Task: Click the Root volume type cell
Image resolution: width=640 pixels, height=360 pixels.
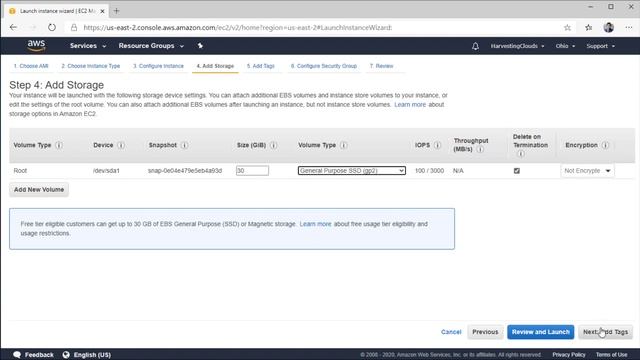Action: pyautogui.click(x=20, y=171)
